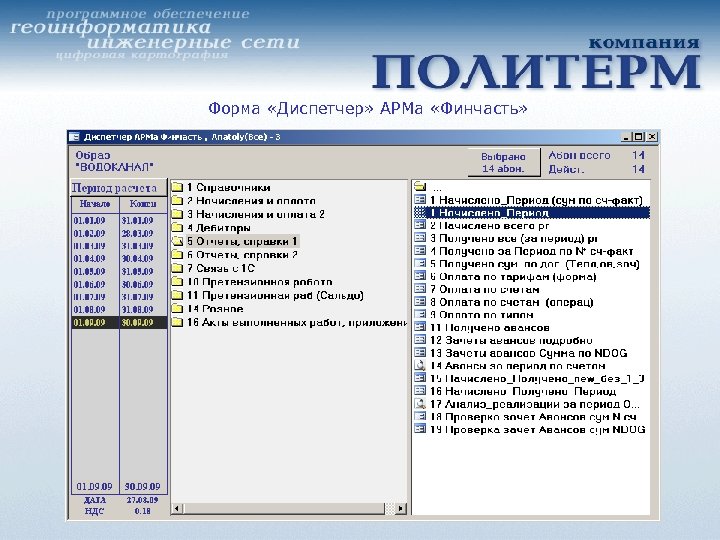
Task: Open folder icon of 10 Претензионная работа
Action: 177,281
